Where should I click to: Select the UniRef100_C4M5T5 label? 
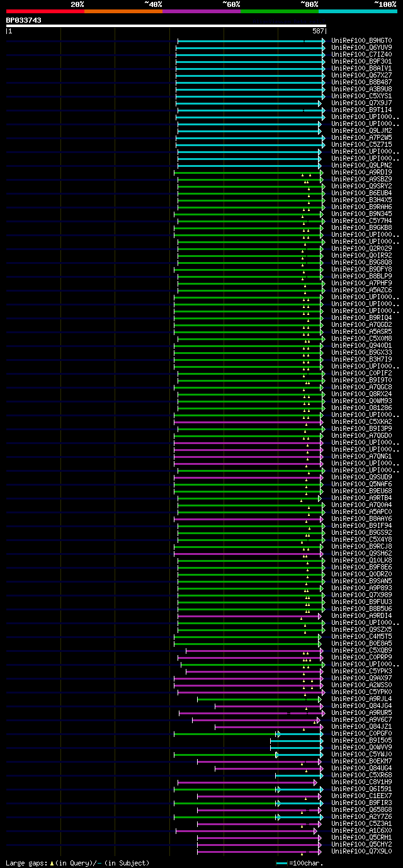(361, 636)
